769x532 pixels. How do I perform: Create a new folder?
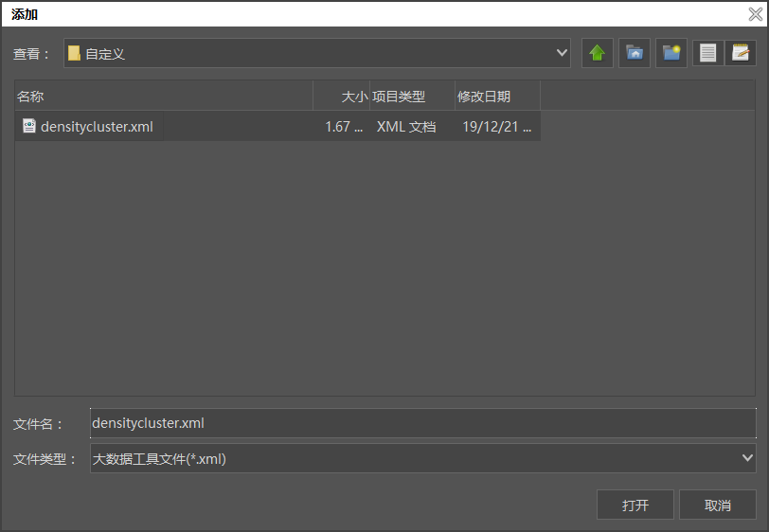(671, 53)
